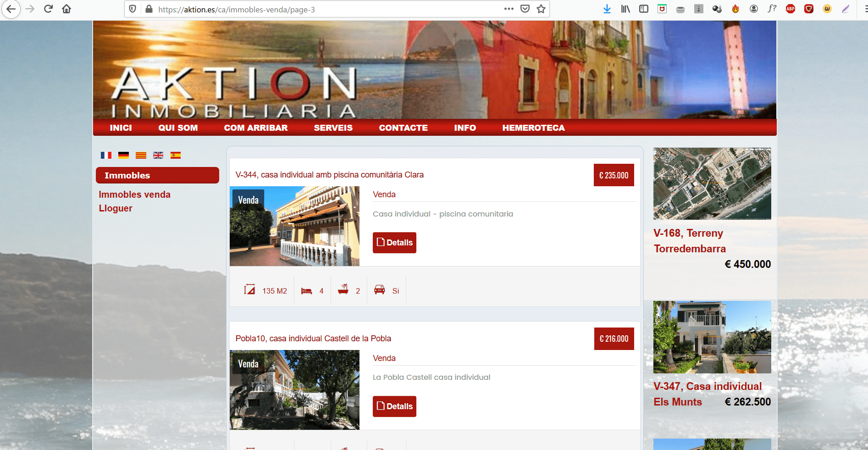This screenshot has width=868, height=450.
Task: Reload the current page
Action: [x=48, y=9]
